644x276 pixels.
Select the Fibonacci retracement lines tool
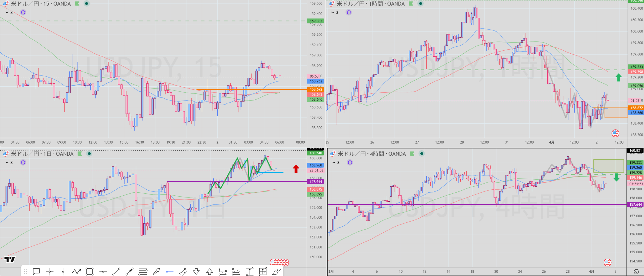coord(143,271)
